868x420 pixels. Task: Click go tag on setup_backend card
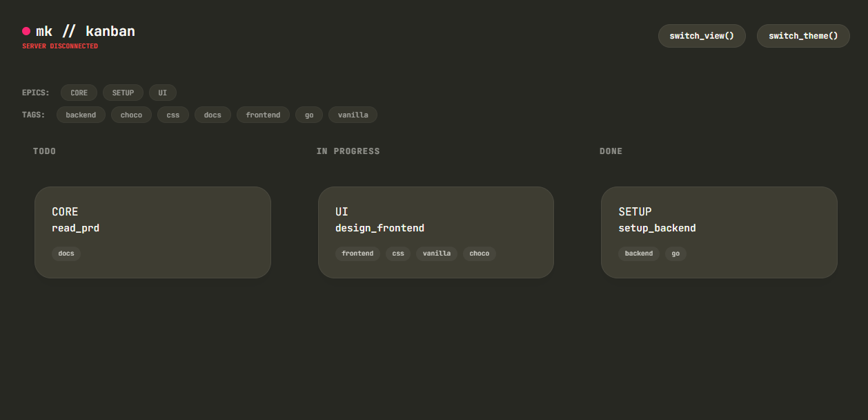point(675,254)
